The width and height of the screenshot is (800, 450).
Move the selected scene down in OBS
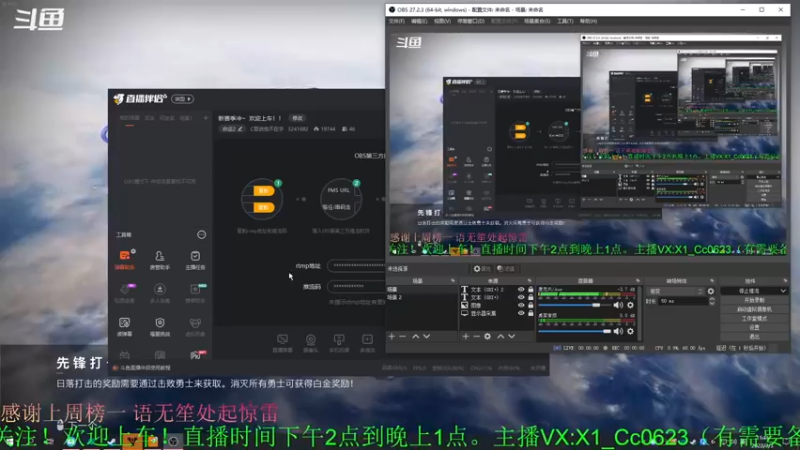(x=427, y=337)
